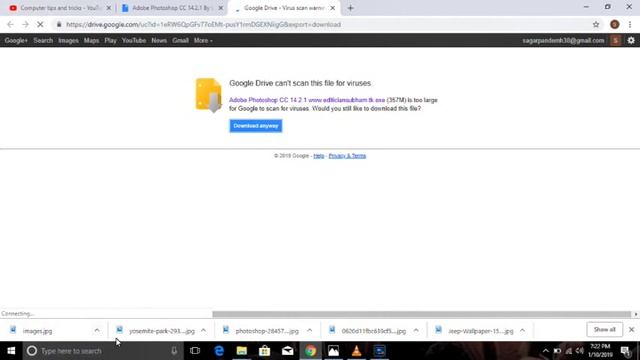This screenshot has height=360, width=640.
Task: Open the 0620d11fbc610cf5 jpg download
Action: 373,331
